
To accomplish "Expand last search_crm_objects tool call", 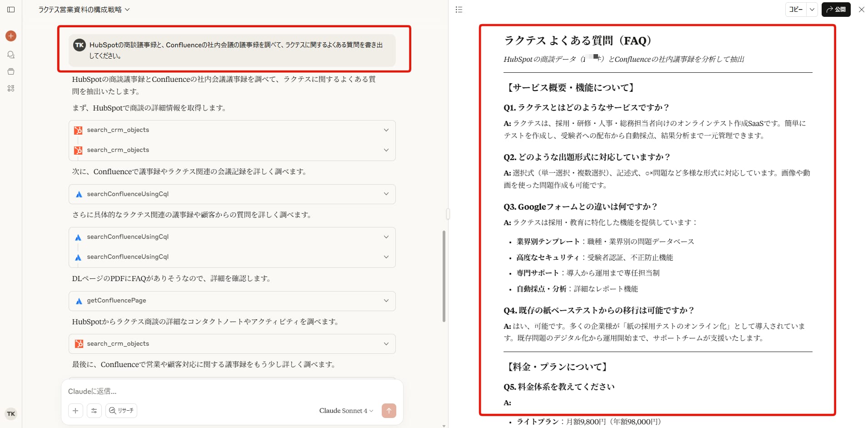I will 232,344.
